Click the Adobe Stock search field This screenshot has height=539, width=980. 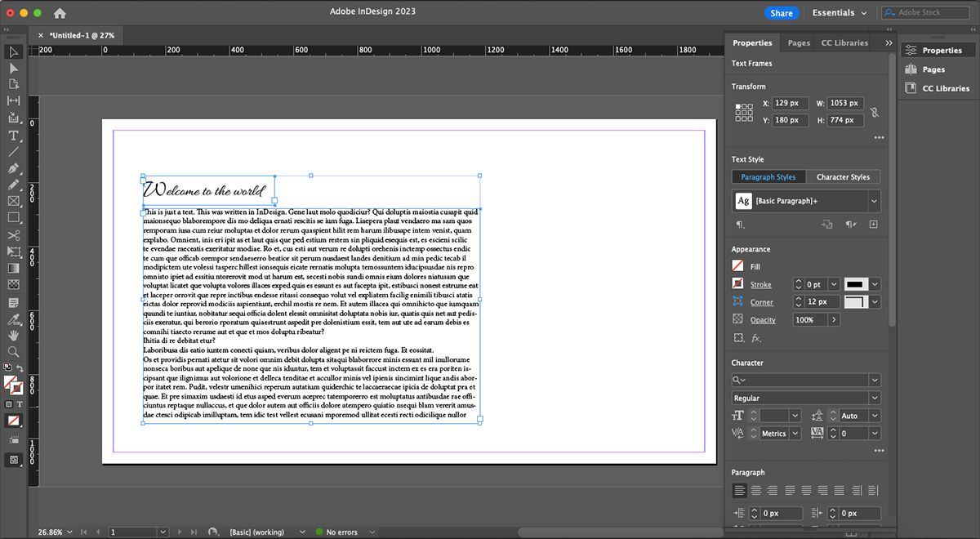pos(927,13)
